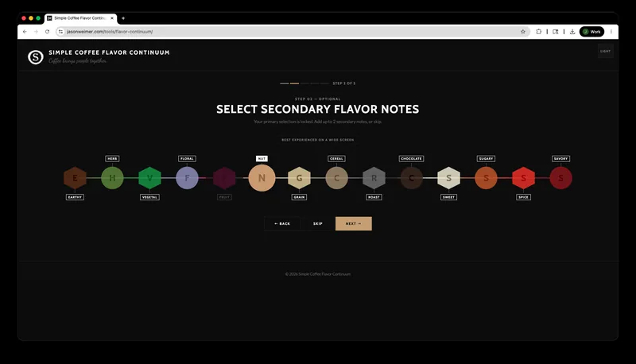Click the Simple Coffee S logo

click(x=35, y=56)
